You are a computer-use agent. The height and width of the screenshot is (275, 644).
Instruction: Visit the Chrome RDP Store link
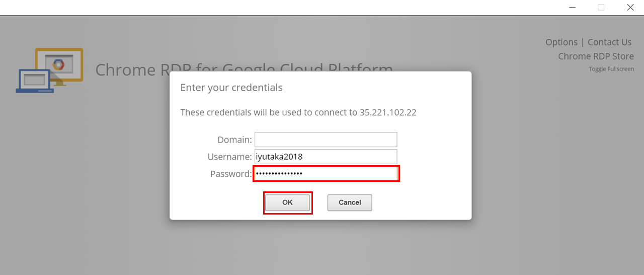596,56
